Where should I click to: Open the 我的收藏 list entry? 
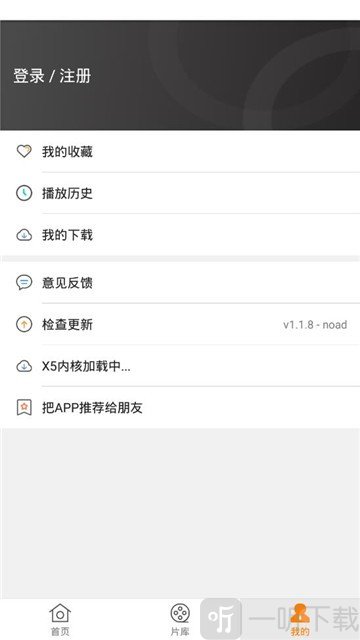pyautogui.click(x=180, y=151)
